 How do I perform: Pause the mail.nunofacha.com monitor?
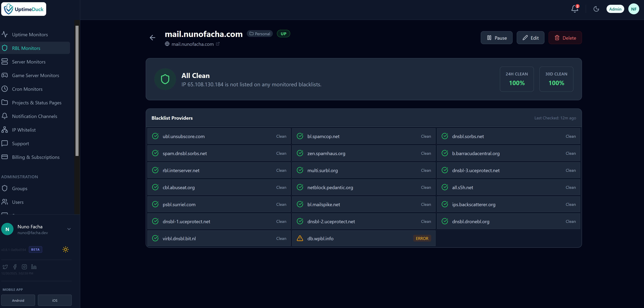(x=496, y=38)
